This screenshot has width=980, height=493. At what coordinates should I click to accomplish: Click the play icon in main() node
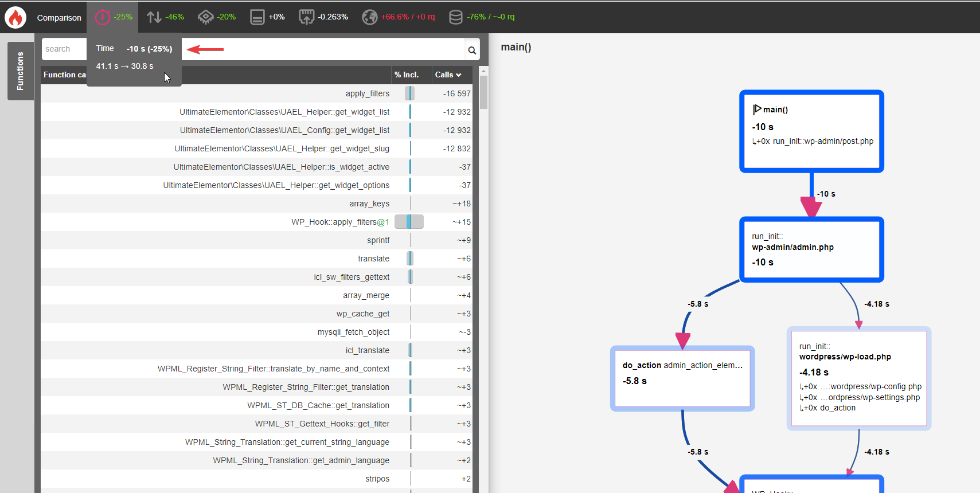coord(757,109)
